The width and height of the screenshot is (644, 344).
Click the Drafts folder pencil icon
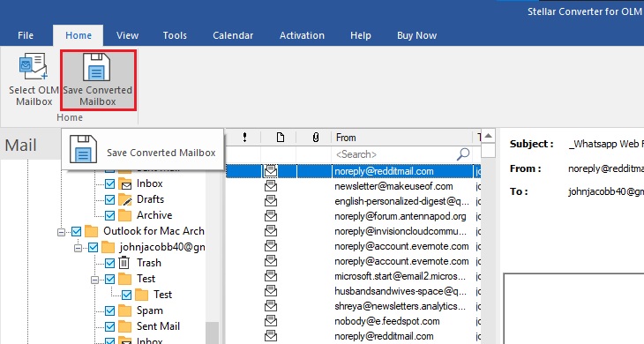pyautogui.click(x=125, y=199)
